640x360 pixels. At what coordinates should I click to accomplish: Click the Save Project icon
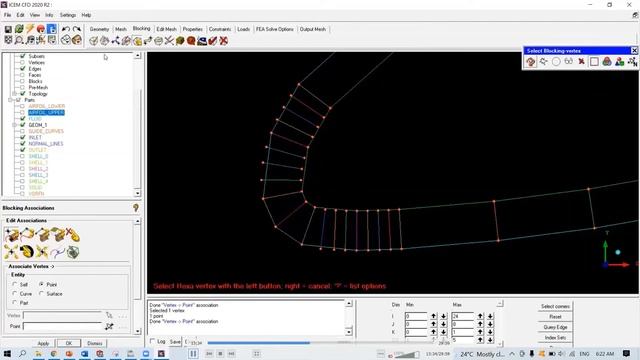(x=8, y=29)
